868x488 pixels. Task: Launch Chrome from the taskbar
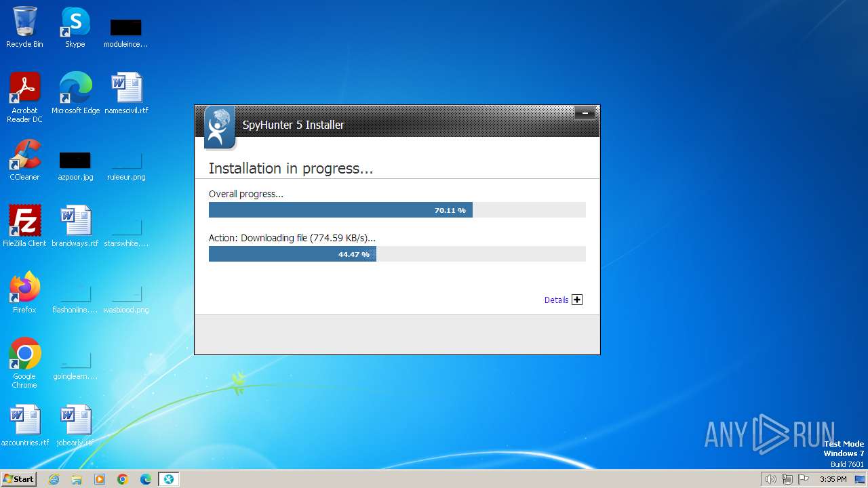(123, 479)
